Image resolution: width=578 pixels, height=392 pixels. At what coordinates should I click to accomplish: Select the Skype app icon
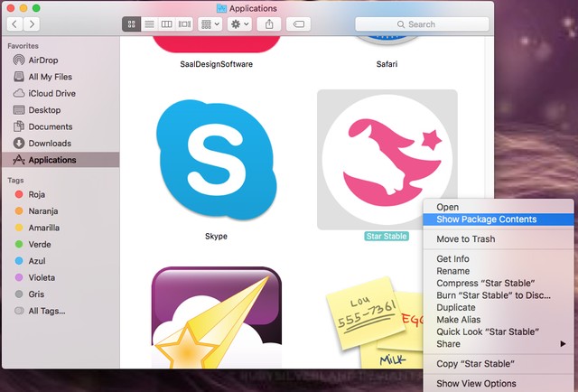pos(217,160)
